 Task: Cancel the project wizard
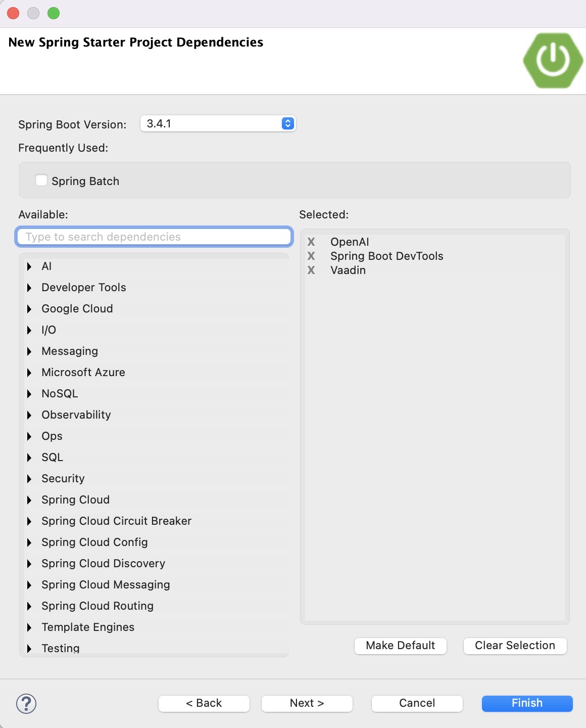pos(417,703)
